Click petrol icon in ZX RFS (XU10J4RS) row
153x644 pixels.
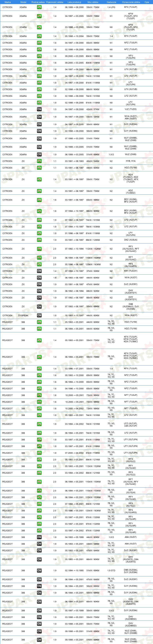click(x=39, y=264)
